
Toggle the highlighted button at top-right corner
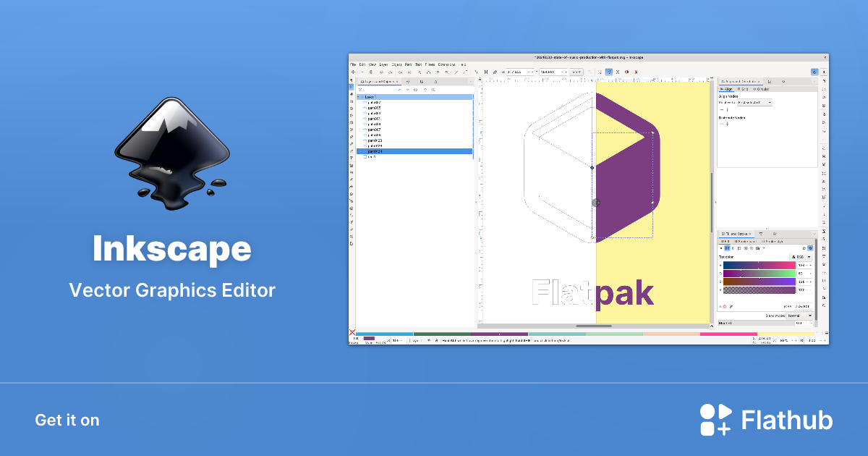coord(814,72)
